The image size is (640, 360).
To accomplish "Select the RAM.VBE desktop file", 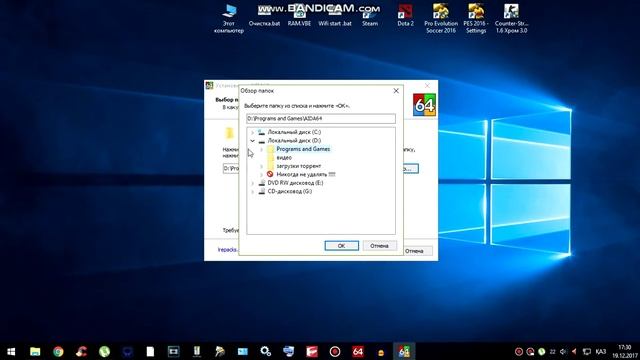I will coord(299,16).
